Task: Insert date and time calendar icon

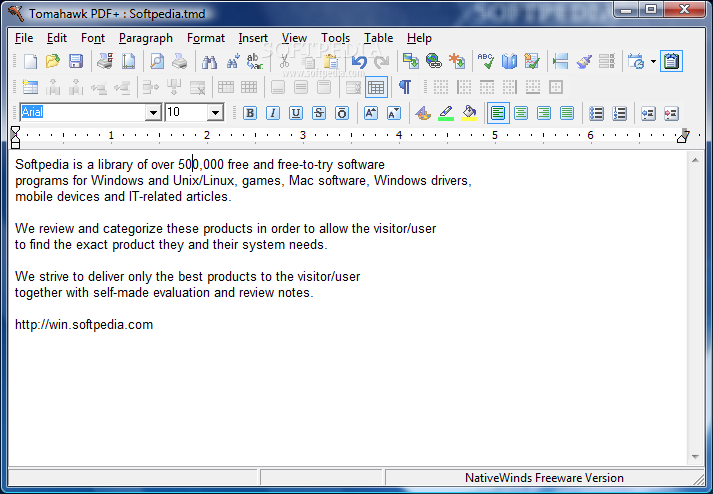Action: (636, 61)
